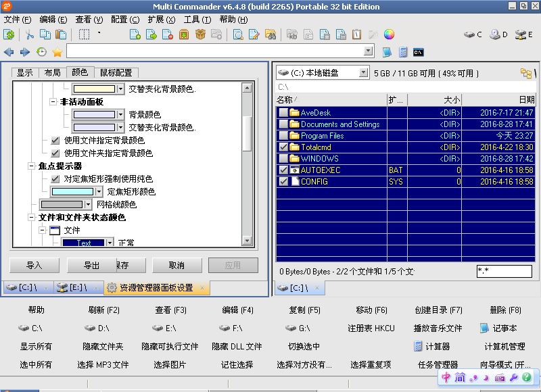Switch to the [E:]\ panel tab
The width and height of the screenshot is (541, 392).
[78, 287]
